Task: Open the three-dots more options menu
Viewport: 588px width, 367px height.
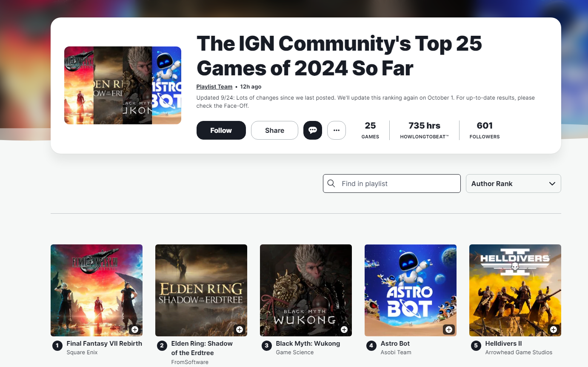Action: coord(336,130)
